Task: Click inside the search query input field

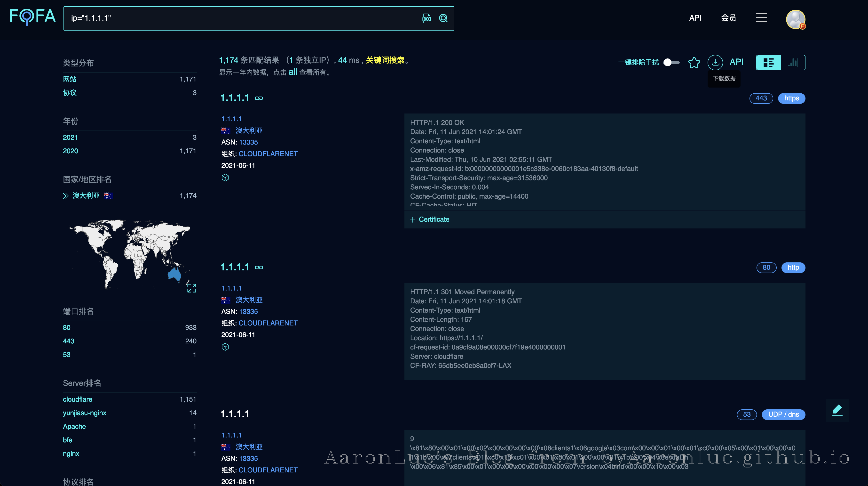Action: click(236, 18)
